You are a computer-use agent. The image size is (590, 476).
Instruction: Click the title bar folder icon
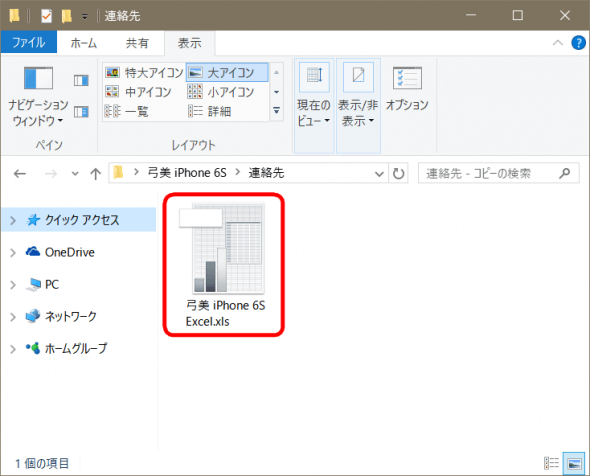[15, 16]
